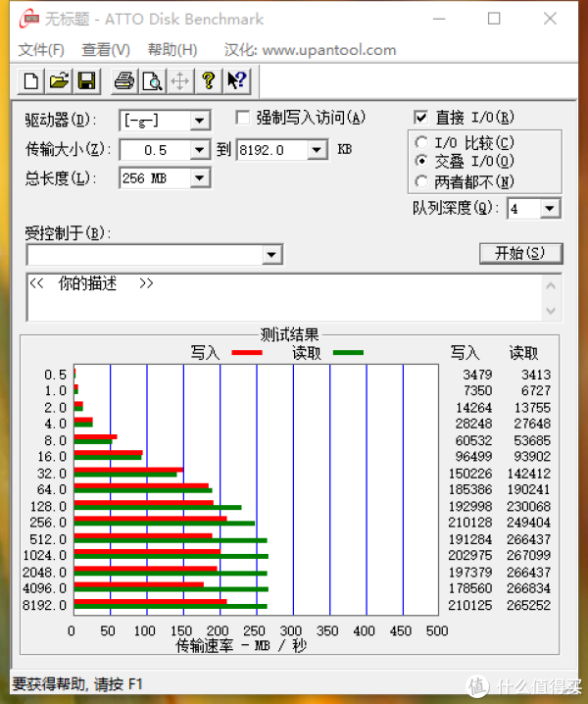Expand the 受控制于 dropdown
588x704 pixels.
pos(271,255)
